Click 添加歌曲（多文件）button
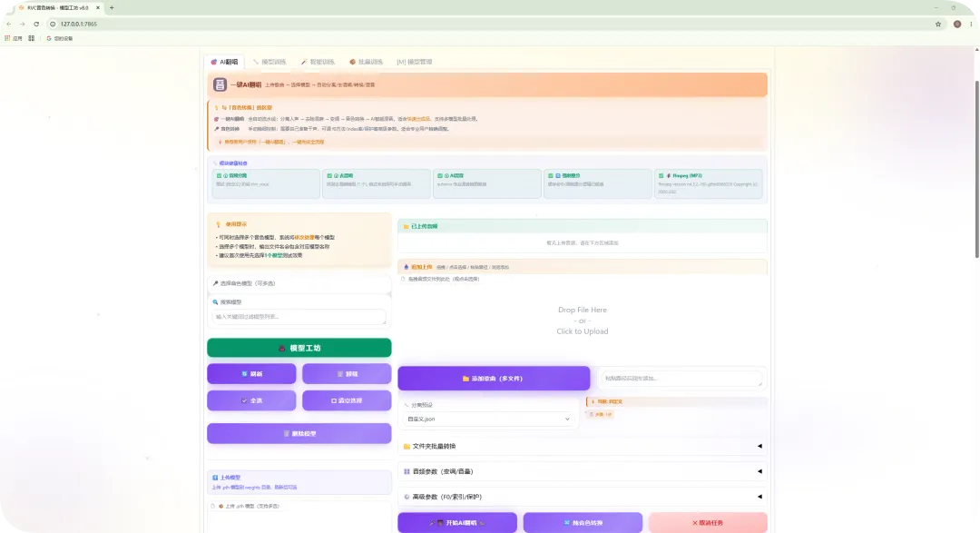 coord(494,379)
